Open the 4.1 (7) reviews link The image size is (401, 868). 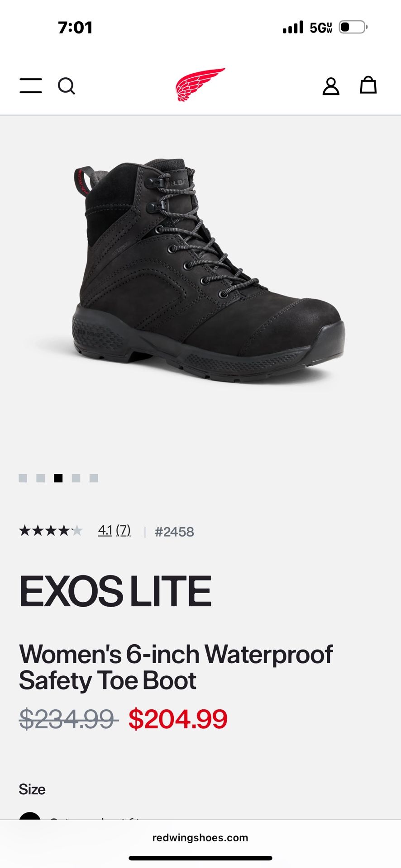point(115,530)
